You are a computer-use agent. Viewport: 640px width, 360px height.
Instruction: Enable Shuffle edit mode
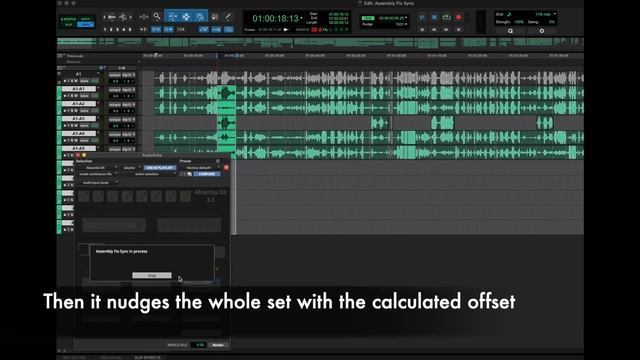pyautogui.click(x=68, y=19)
